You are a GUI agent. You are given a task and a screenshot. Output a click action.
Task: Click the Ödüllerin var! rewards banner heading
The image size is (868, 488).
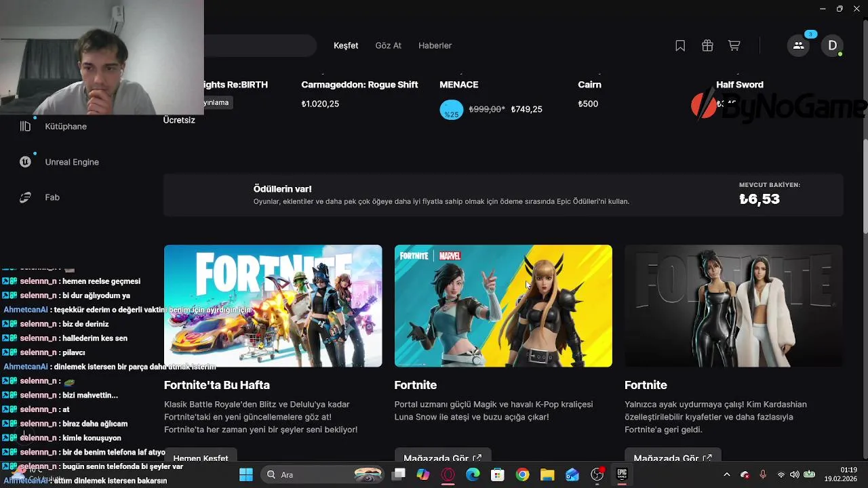click(x=283, y=189)
